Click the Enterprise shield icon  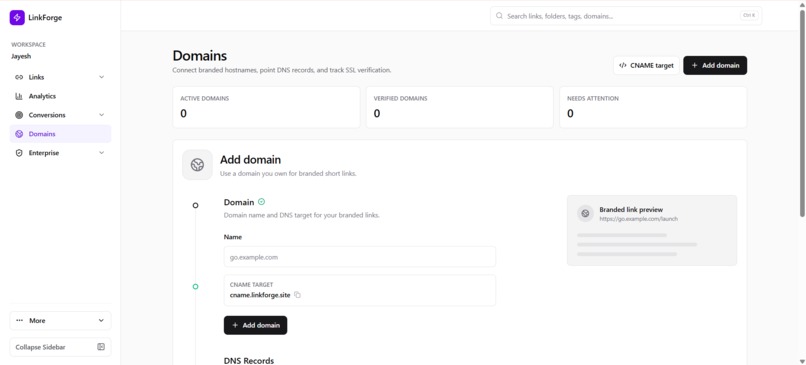[19, 153]
